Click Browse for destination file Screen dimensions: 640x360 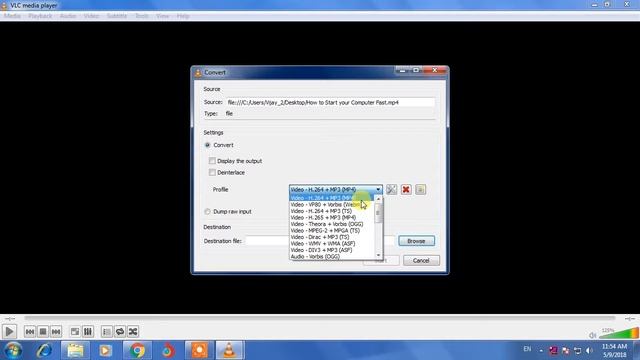tap(416, 241)
